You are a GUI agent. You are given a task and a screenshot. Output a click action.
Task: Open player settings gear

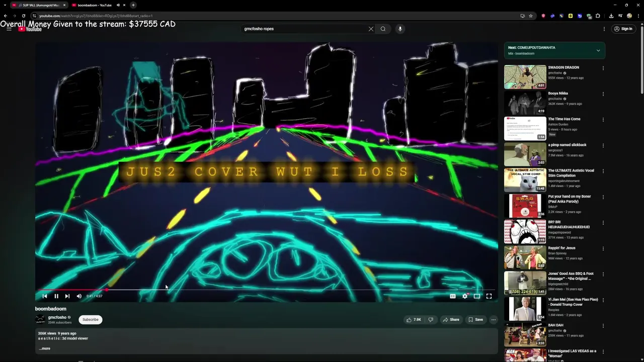[465, 296]
